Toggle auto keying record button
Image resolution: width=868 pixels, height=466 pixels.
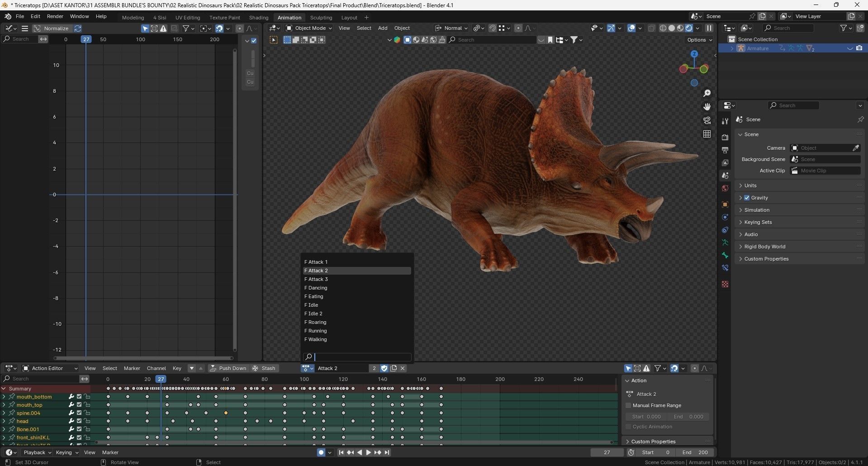coord(321,452)
